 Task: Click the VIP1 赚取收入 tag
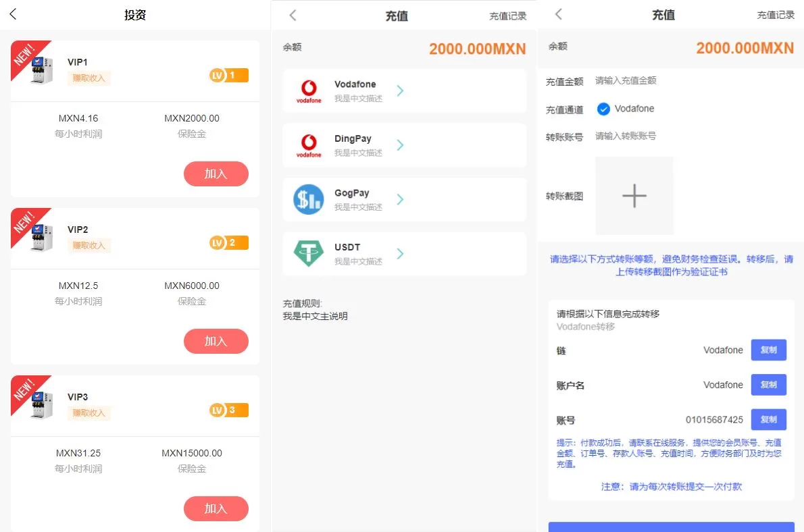click(x=89, y=78)
